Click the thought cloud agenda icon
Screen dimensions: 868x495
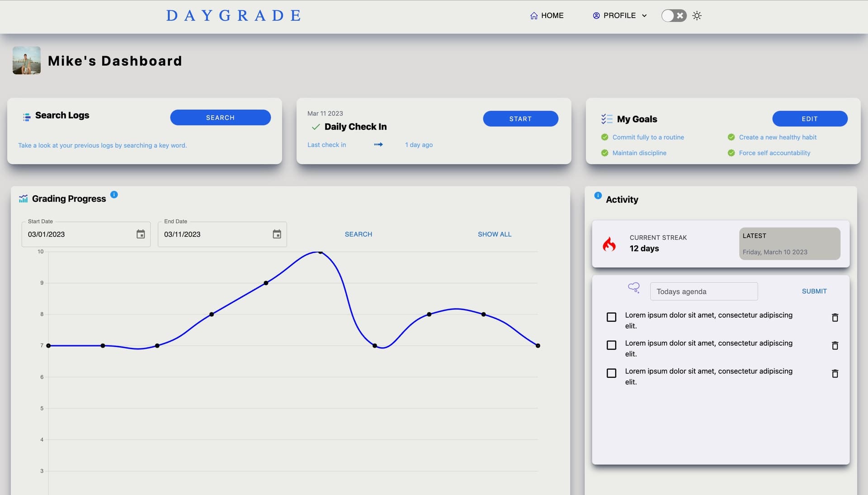(634, 288)
